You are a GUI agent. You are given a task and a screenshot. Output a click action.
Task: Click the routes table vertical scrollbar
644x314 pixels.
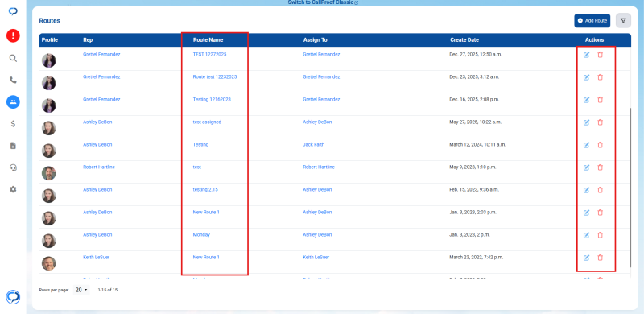coord(630,187)
